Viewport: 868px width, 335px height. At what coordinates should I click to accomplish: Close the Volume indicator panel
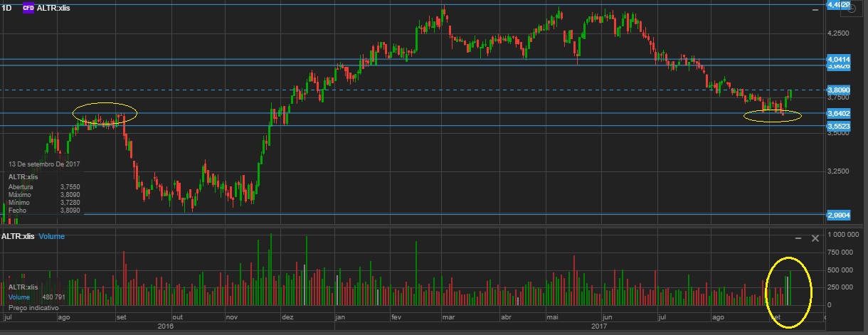(815, 238)
